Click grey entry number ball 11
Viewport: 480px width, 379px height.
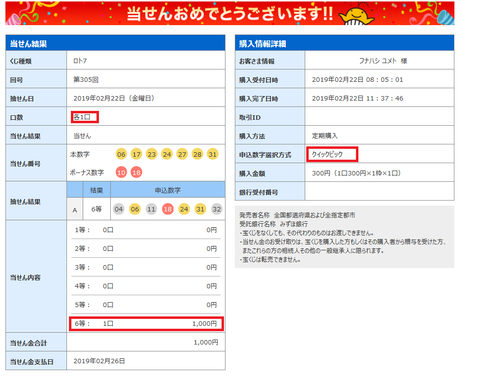coord(151,209)
